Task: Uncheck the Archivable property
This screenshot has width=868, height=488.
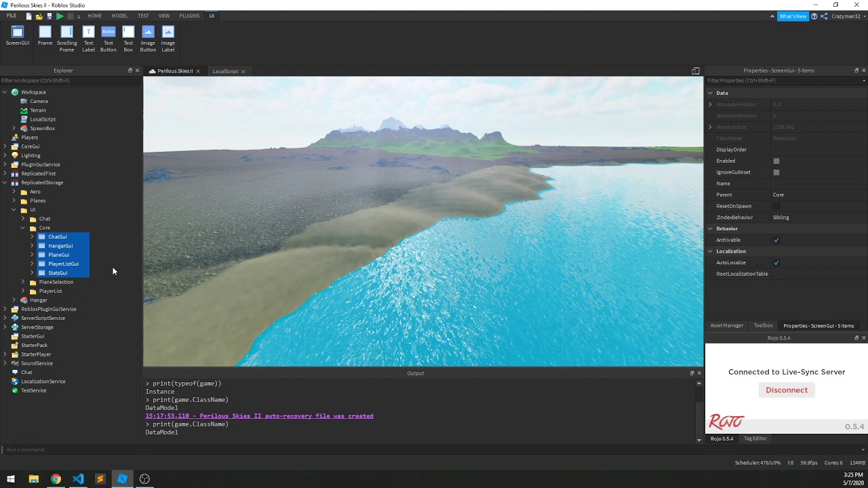Action: tap(776, 240)
